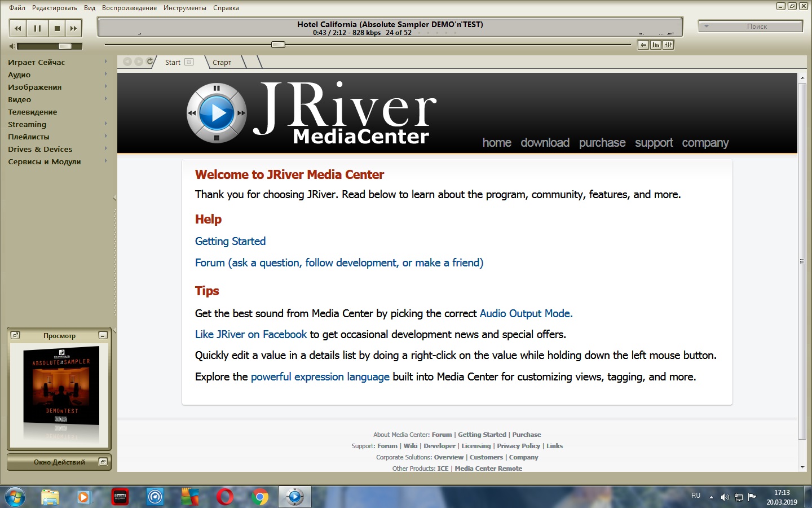Expand the Streaming tree arrow
The image size is (812, 508).
(105, 124)
